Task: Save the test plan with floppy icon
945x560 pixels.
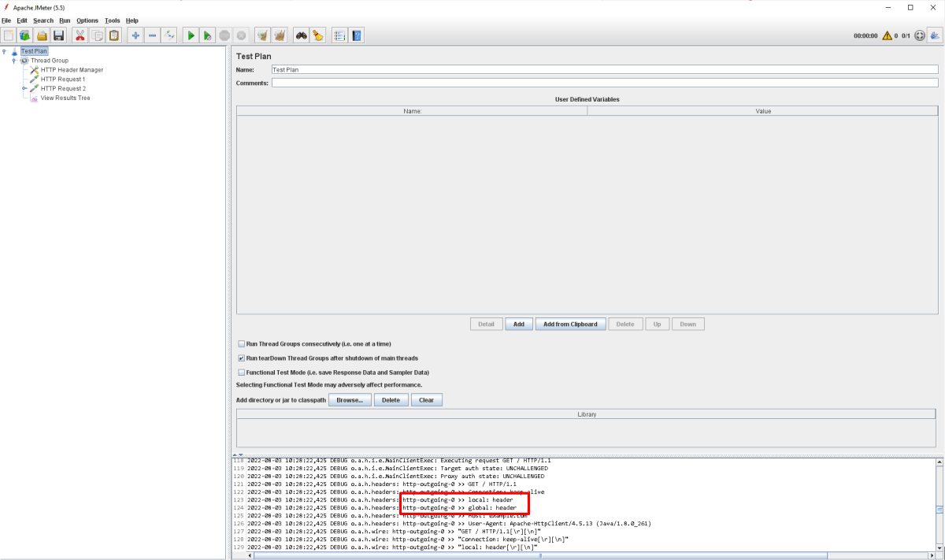Action: click(58, 35)
